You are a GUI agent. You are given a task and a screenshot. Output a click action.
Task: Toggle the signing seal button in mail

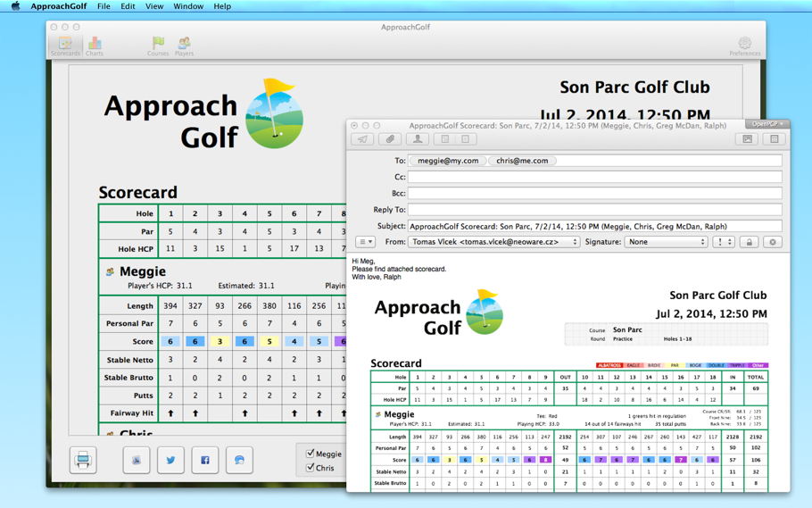click(x=773, y=242)
